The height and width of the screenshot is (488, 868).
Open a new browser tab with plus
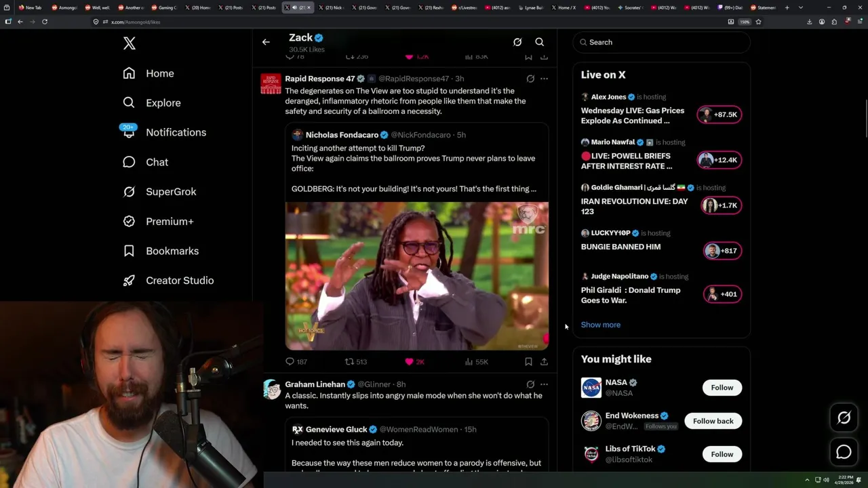click(x=787, y=7)
